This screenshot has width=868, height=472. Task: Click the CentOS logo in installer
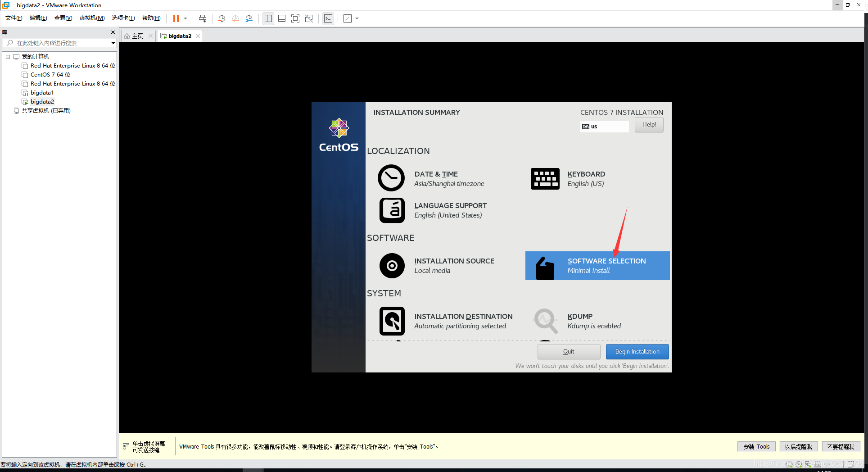pos(339,135)
